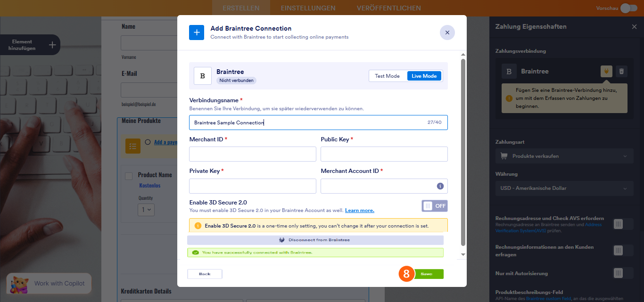Toggle Enable 3D Secure 2.0 switch
644x302 pixels.
click(434, 206)
